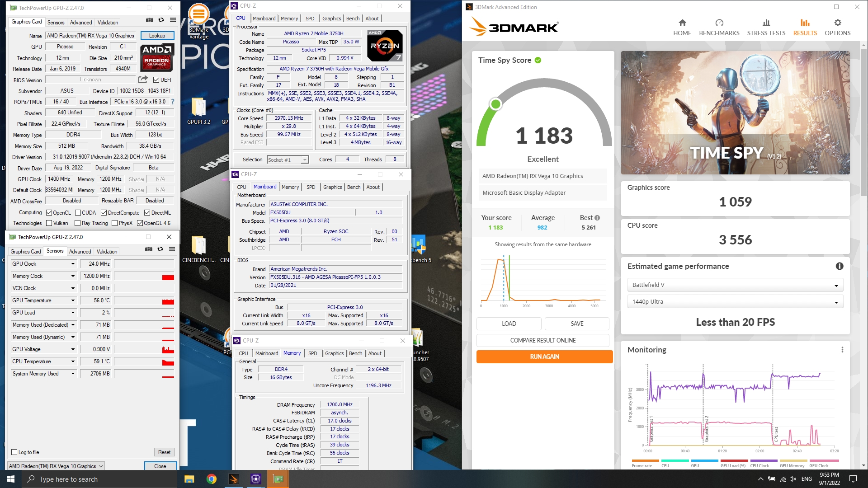Open the SPD tab in the CPU-Z Mainboard window

pos(311,187)
